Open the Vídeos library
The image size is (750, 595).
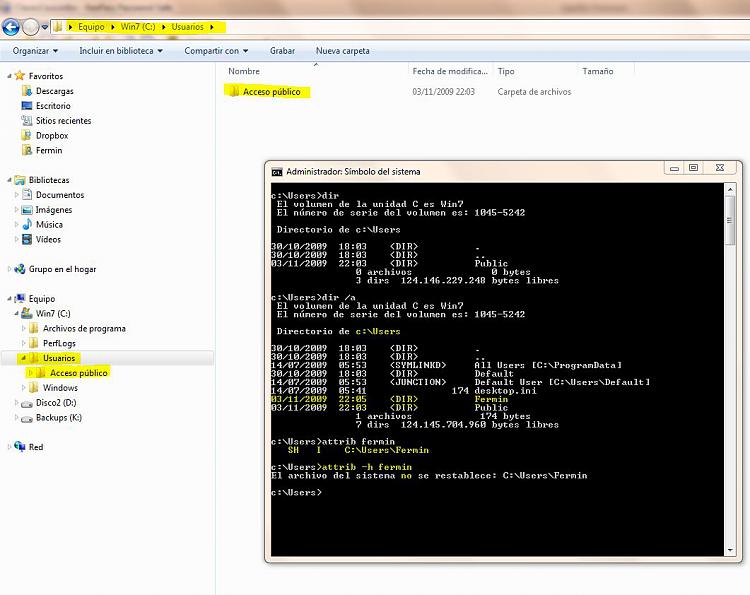[48, 239]
